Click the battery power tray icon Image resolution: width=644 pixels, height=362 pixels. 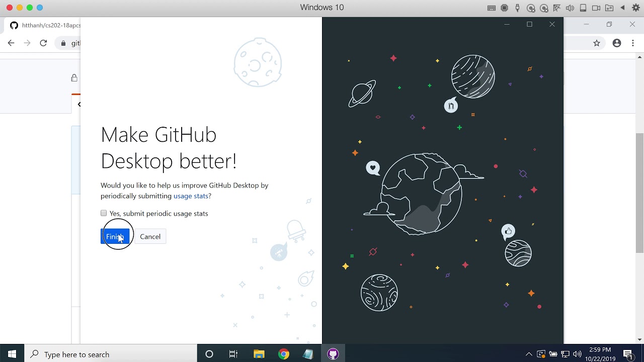tap(553, 354)
